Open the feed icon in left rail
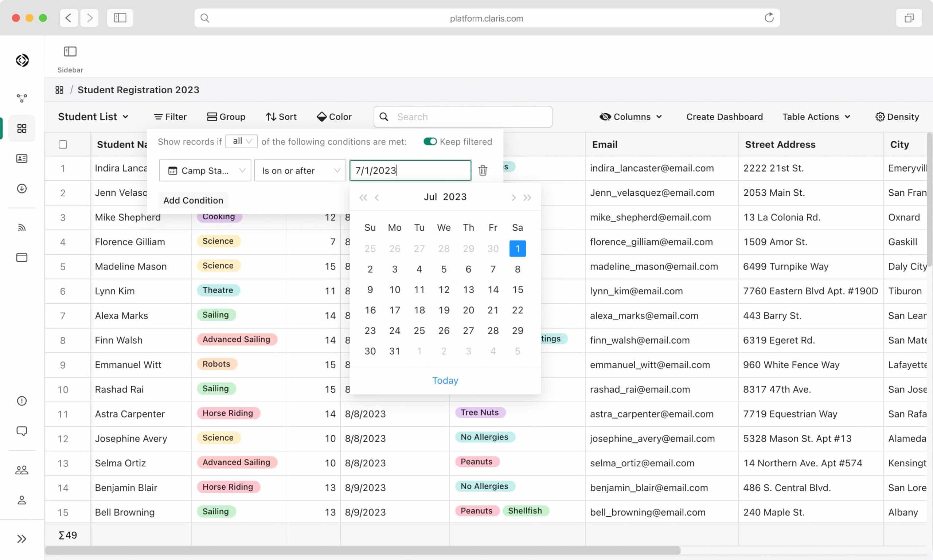The width and height of the screenshot is (933, 560). pyautogui.click(x=22, y=228)
